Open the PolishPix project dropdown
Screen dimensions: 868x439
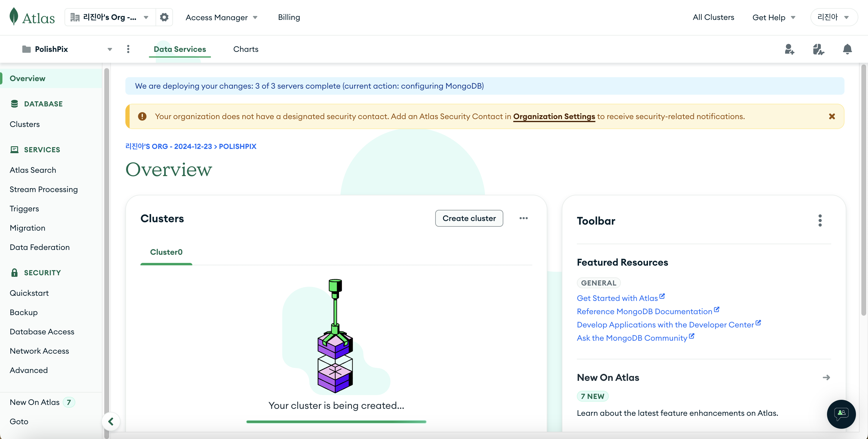(67, 49)
